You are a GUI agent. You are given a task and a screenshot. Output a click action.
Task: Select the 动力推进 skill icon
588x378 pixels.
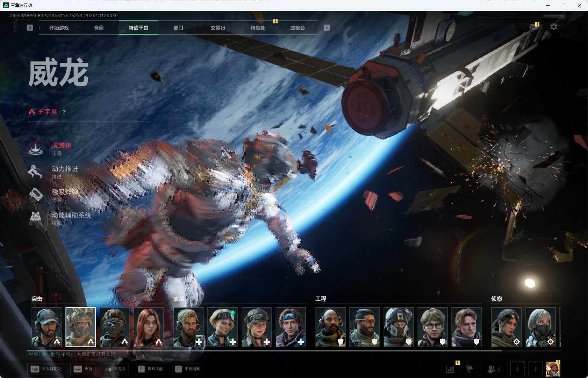point(36,172)
